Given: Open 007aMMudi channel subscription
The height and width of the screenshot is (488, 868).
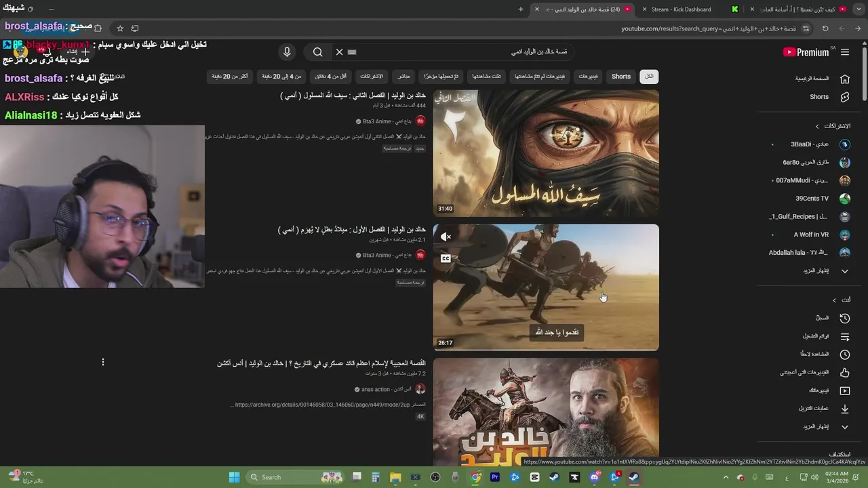Looking at the screenshot, I should (x=812, y=180).
